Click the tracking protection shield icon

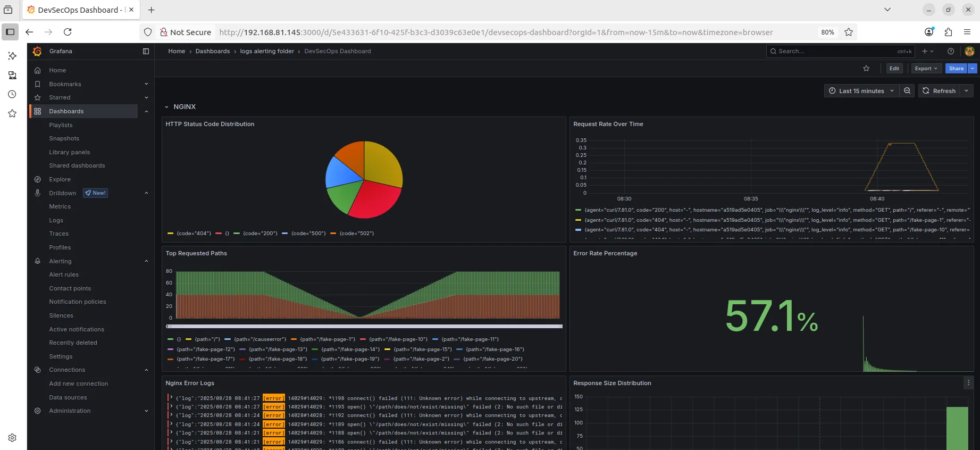pyautogui.click(x=148, y=32)
